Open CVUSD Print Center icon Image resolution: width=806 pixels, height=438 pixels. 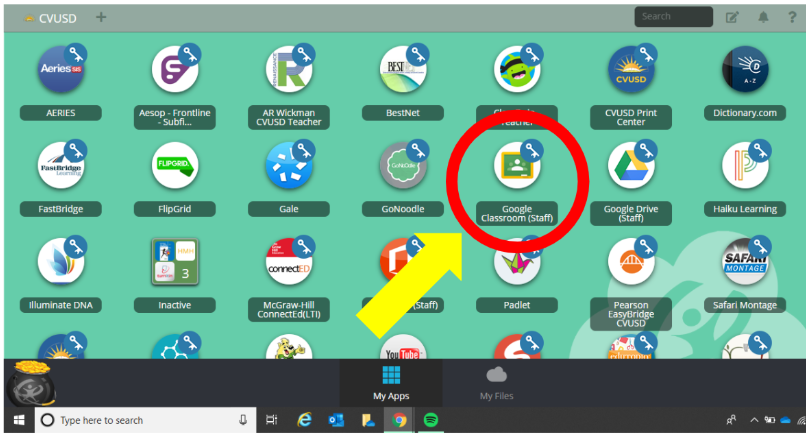(x=631, y=69)
